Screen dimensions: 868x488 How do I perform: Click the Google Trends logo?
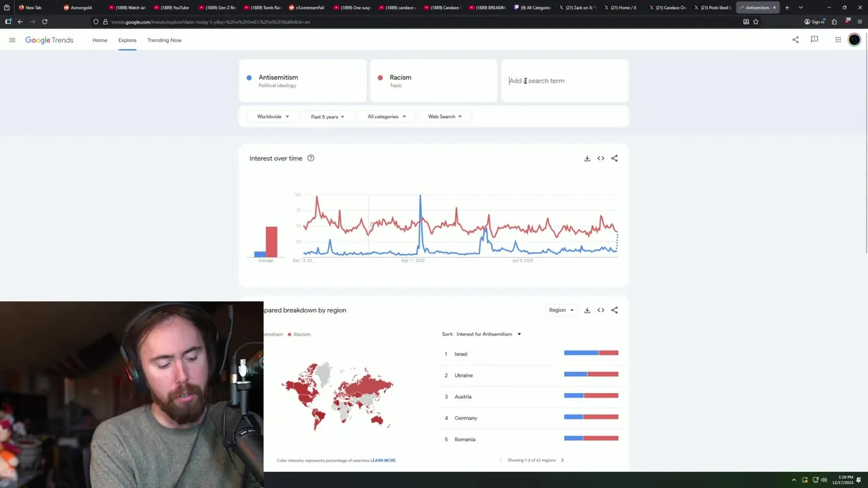(49, 40)
